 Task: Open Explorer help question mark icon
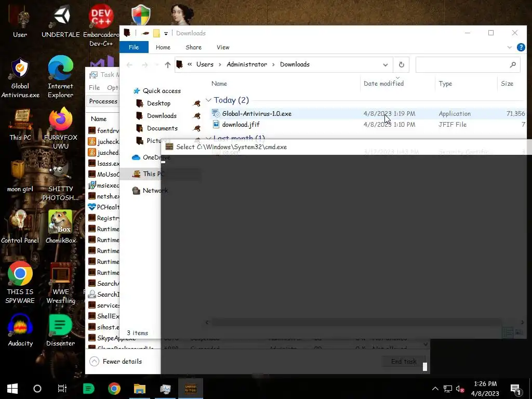[x=521, y=47]
